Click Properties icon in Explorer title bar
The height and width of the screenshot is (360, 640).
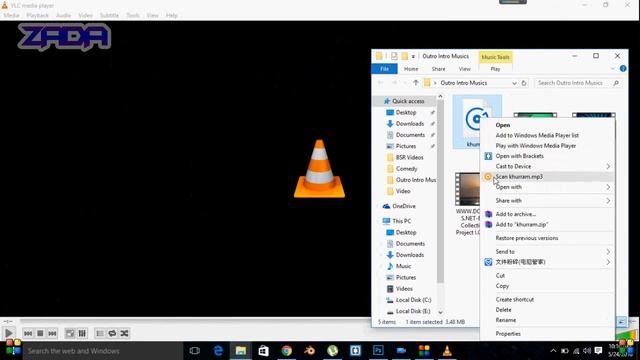pyautogui.click(x=394, y=56)
